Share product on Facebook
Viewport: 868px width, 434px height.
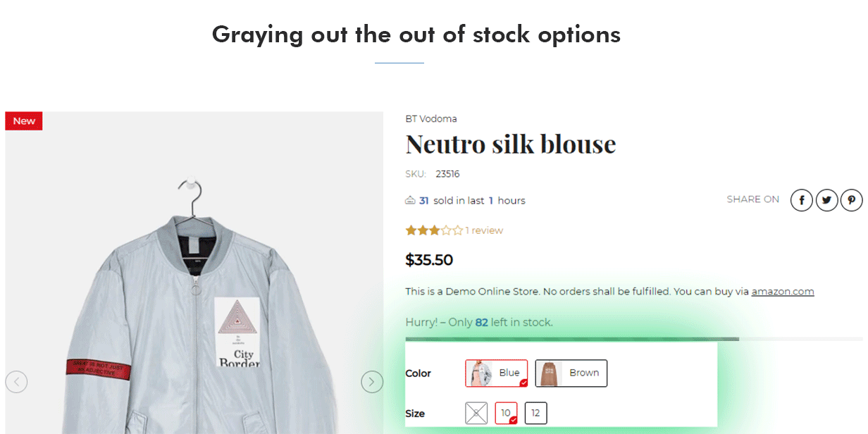(x=802, y=200)
